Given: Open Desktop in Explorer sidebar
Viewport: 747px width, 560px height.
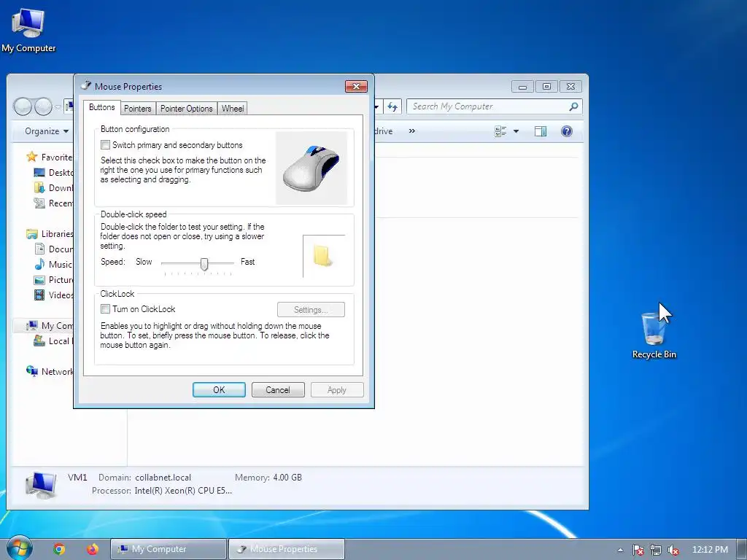Looking at the screenshot, I should pos(53,172).
